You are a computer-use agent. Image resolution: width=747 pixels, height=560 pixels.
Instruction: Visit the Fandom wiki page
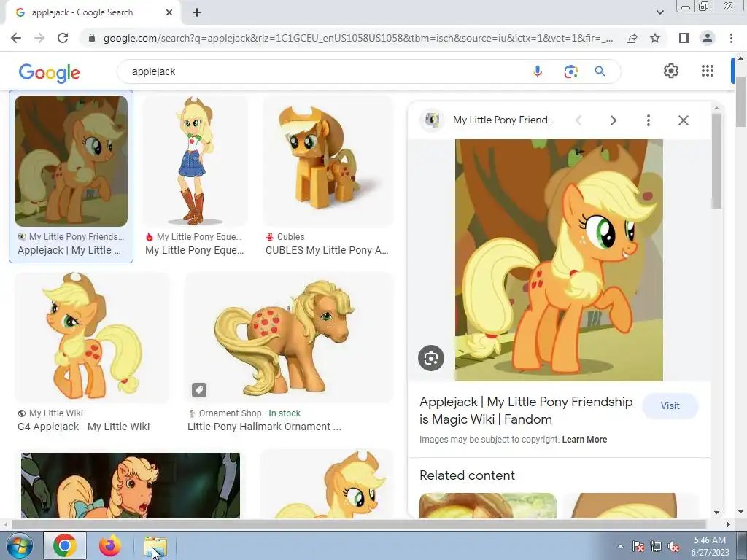coord(670,405)
